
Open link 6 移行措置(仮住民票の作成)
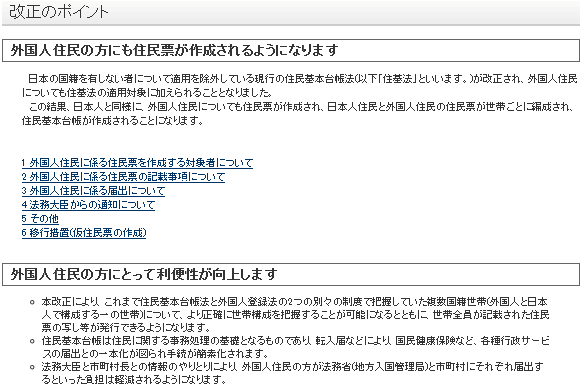(84, 233)
